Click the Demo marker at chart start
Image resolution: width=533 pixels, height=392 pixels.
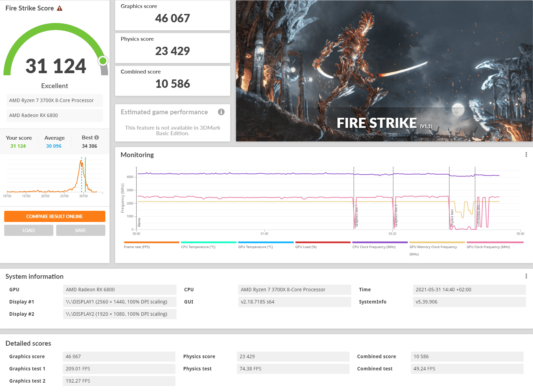point(139,222)
